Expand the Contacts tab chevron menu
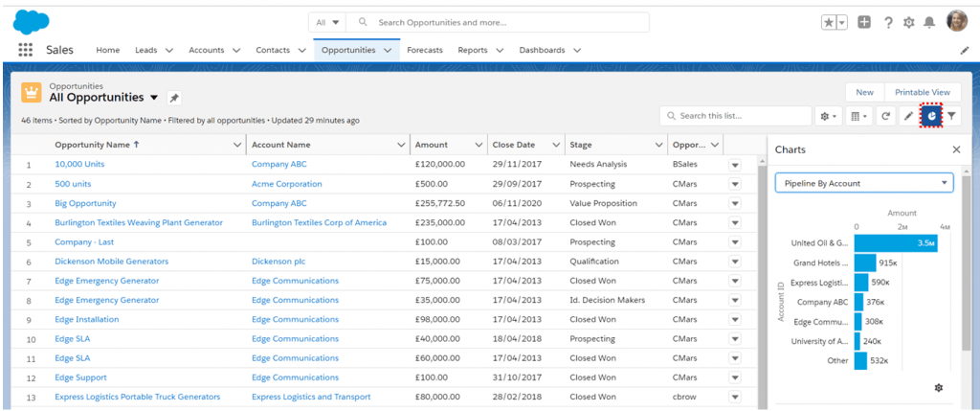The height and width of the screenshot is (411, 980). coord(301,50)
